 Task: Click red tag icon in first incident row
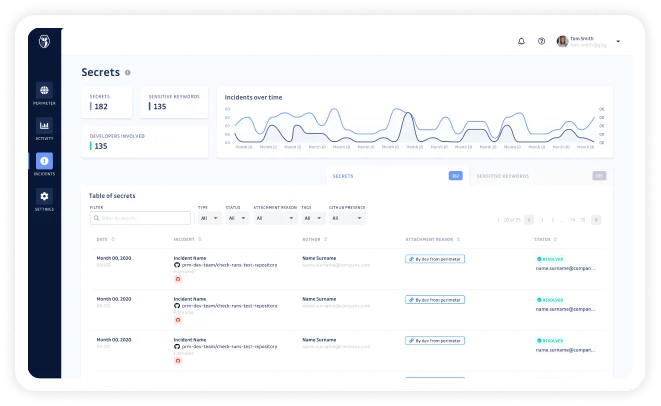pyautogui.click(x=178, y=279)
